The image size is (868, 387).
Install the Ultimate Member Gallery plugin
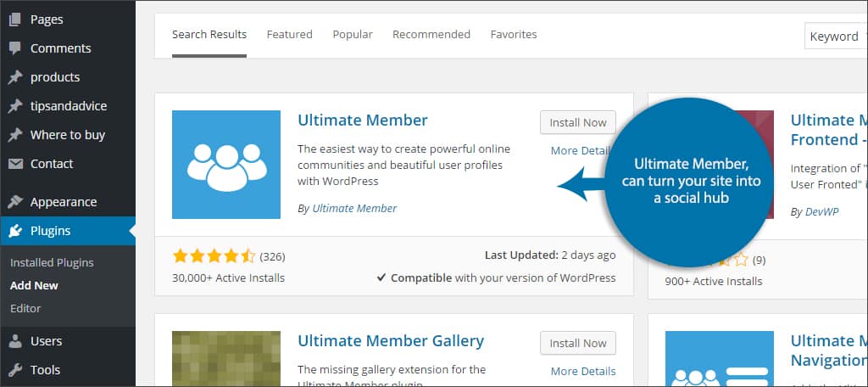pos(578,343)
